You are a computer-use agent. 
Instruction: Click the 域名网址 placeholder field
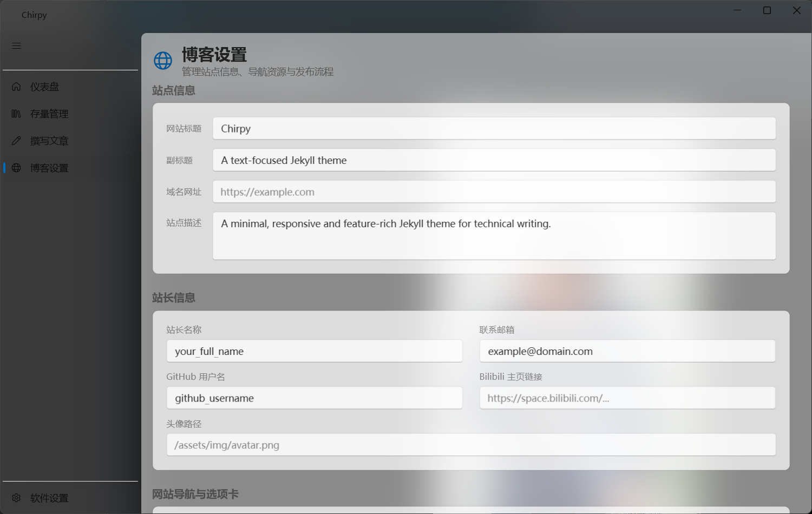pyautogui.click(x=493, y=192)
